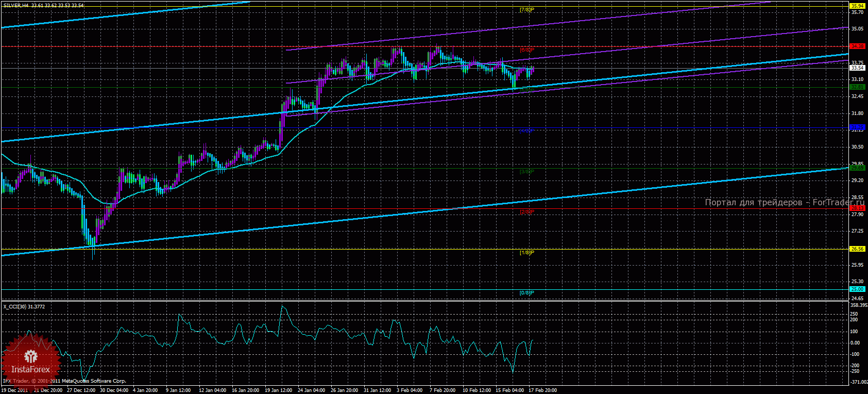Click the 7 Feb 20:00 time label
Viewport: 868px width, 394px height.
coord(442,390)
